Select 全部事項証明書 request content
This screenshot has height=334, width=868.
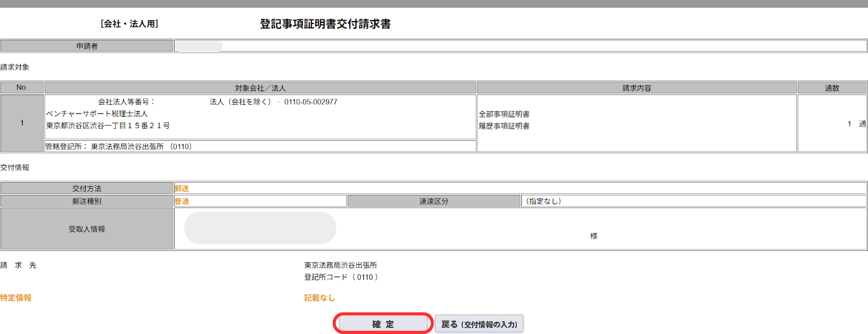[504, 114]
